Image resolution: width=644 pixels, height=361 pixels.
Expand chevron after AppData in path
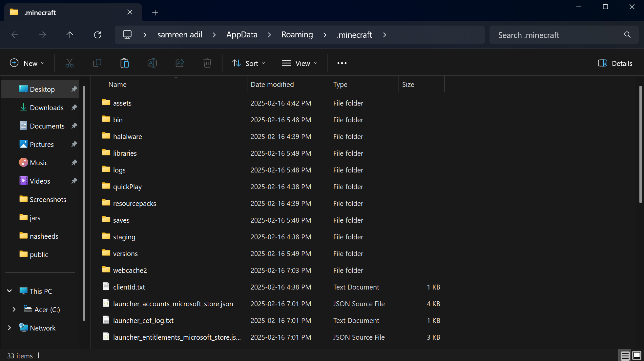pos(269,35)
